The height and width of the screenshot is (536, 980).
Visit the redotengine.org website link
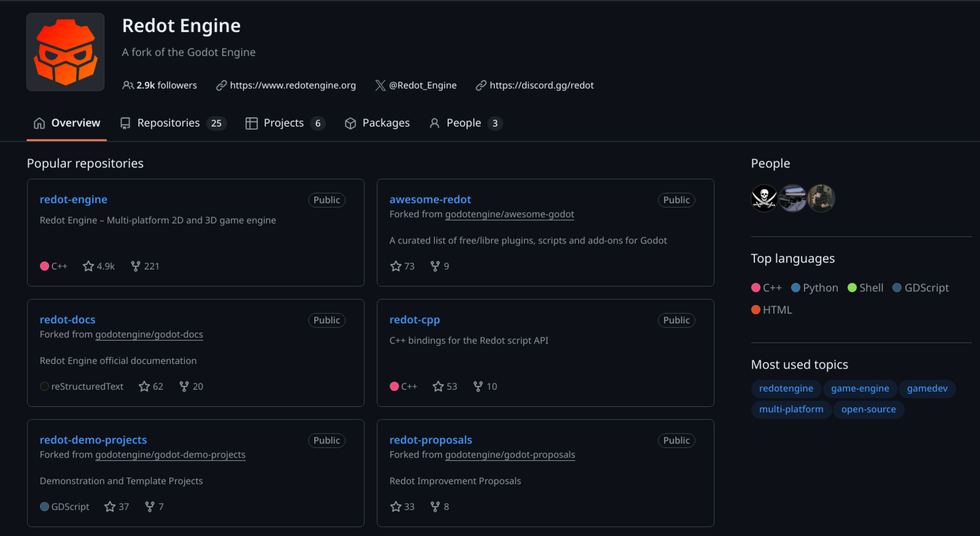(x=293, y=85)
